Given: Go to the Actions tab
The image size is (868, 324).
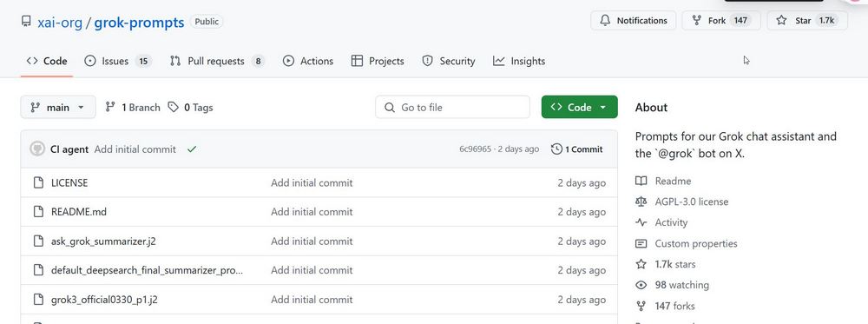Looking at the screenshot, I should (x=308, y=61).
